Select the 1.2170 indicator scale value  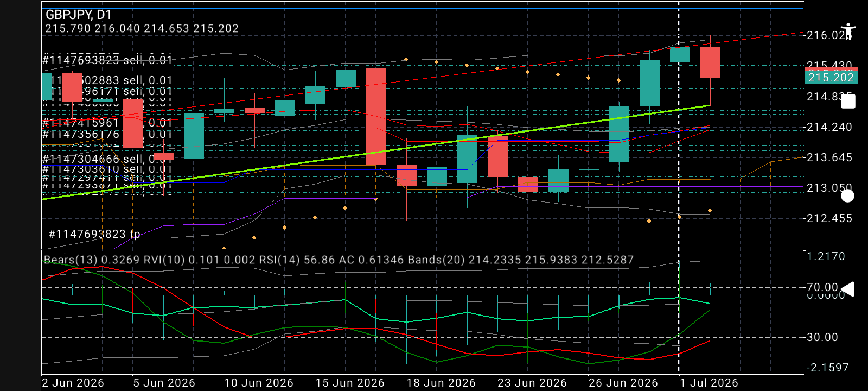[x=826, y=256]
